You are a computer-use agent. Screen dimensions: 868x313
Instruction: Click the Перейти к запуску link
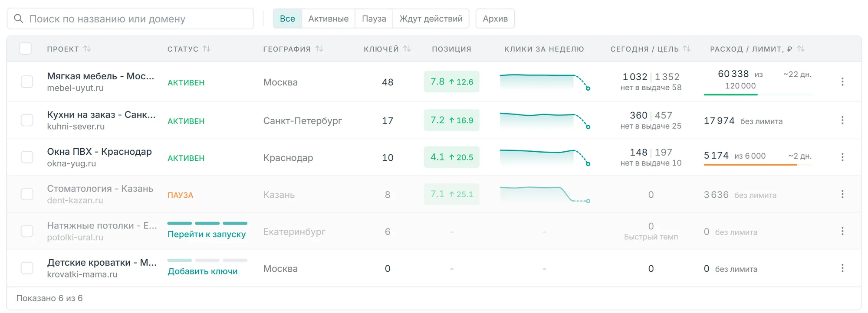[x=207, y=234]
